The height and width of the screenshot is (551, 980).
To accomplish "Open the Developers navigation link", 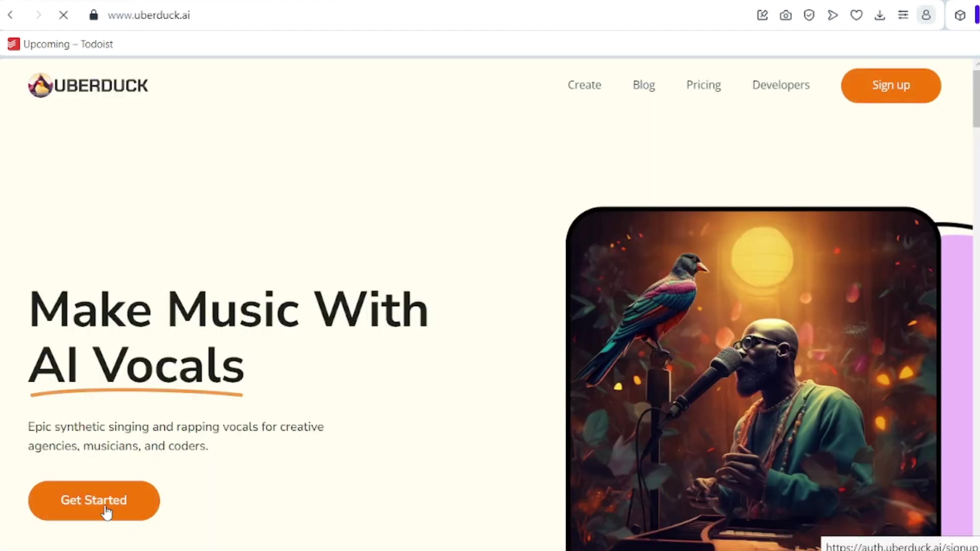I will [x=781, y=85].
